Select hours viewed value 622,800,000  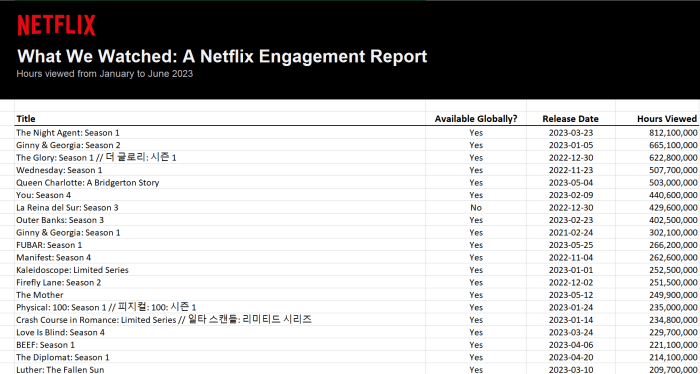(x=673, y=158)
